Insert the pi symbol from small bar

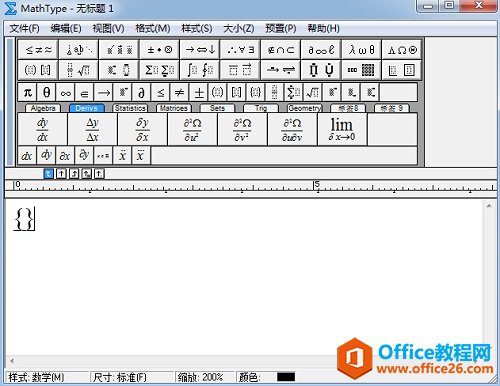click(x=27, y=92)
